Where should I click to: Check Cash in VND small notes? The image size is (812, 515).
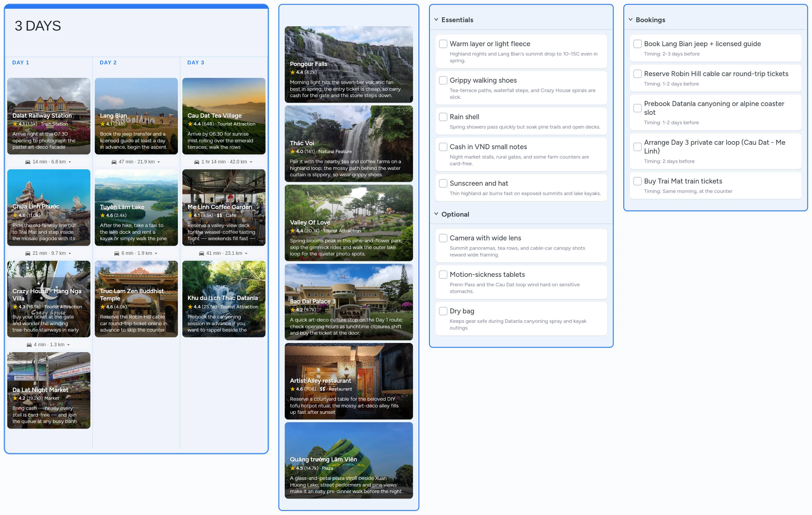click(x=443, y=147)
